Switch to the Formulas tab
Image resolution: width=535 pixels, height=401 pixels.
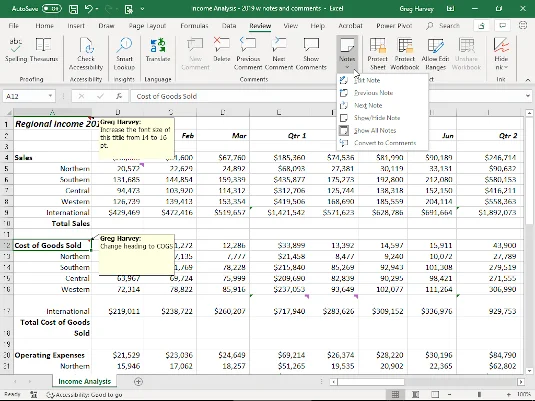click(x=194, y=26)
